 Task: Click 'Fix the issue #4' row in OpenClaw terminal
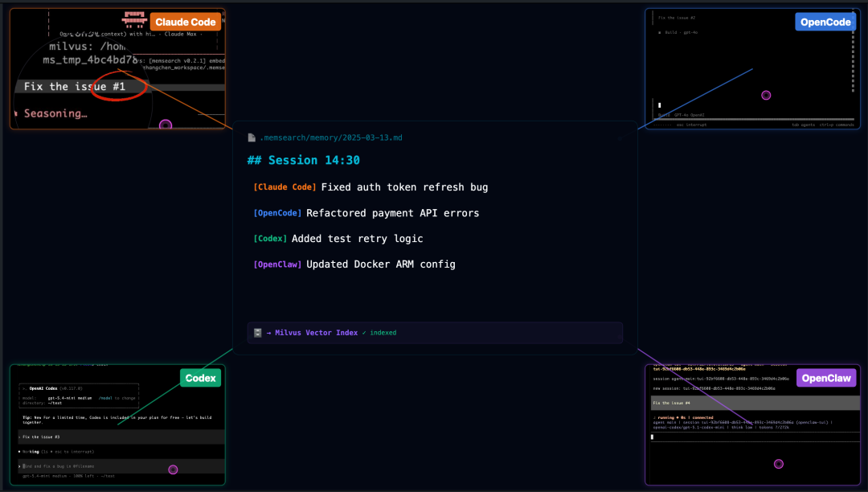[x=755, y=403]
